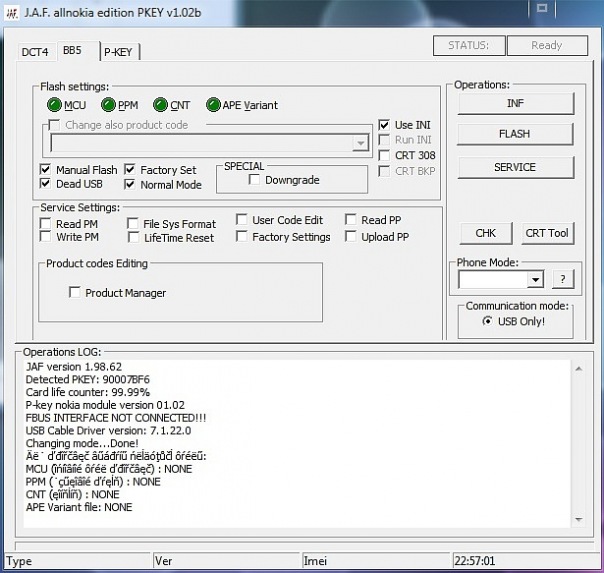Tick the CRT BKP checkbox
The image size is (604, 573).
384,171
